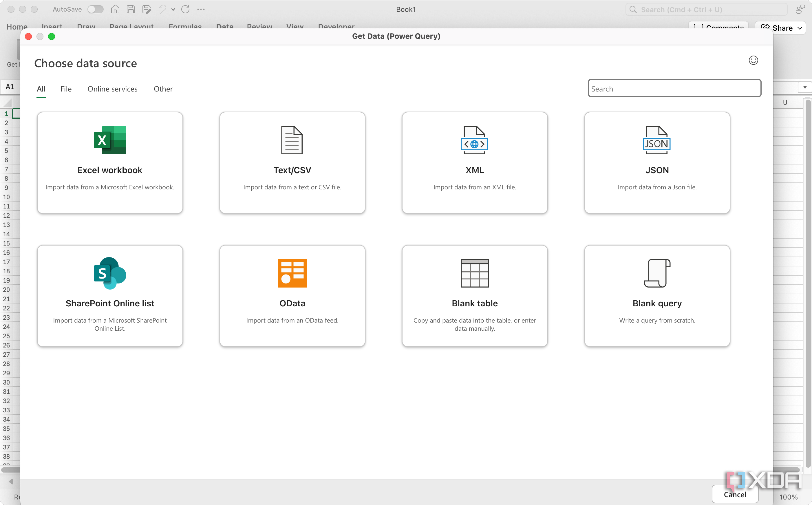Send feedback via the smiley face icon
The width and height of the screenshot is (812, 505).
pyautogui.click(x=753, y=60)
